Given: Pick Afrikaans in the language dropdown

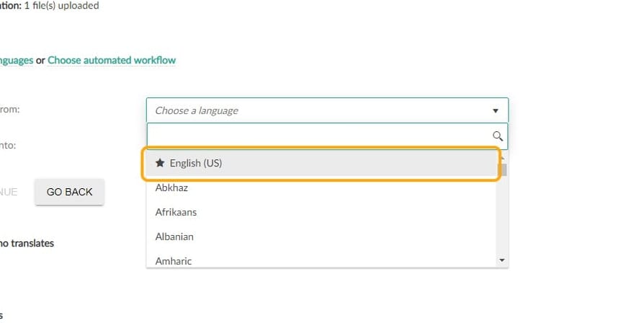Looking at the screenshot, I should 176,213.
